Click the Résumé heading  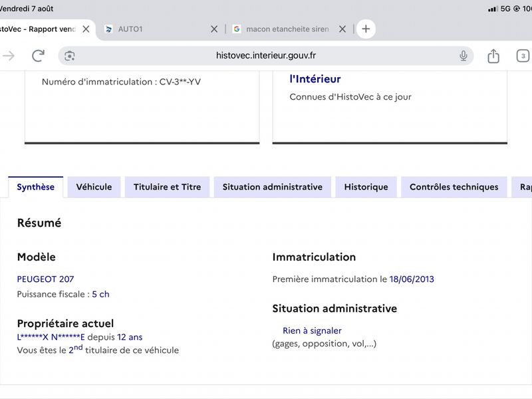[39, 223]
